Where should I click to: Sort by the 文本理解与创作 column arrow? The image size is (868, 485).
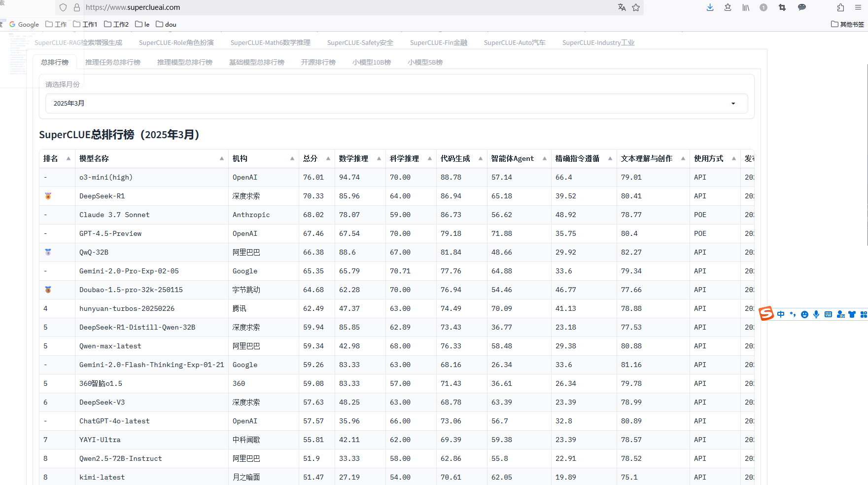click(683, 159)
